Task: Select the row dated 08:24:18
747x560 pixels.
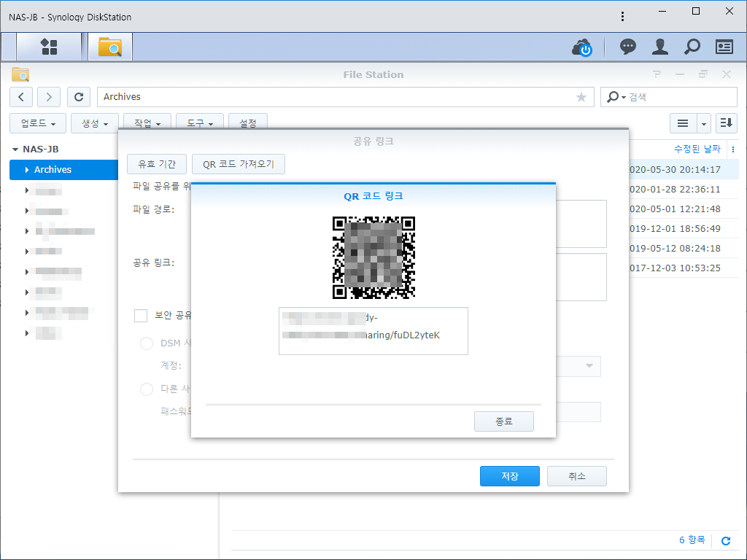Action: [684, 249]
